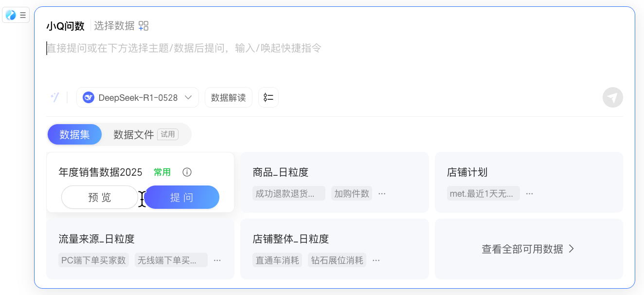
Task: Select the 店铺计划 dataset card
Action: (x=529, y=183)
